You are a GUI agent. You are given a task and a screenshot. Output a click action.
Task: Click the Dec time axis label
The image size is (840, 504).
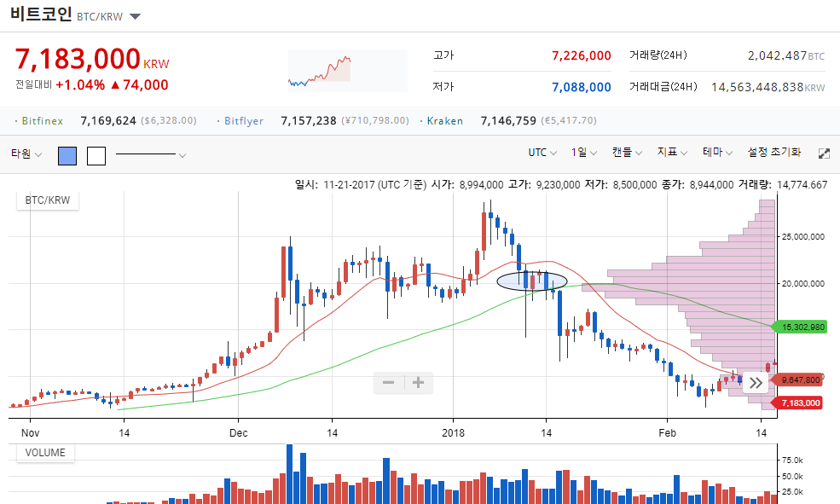239,432
